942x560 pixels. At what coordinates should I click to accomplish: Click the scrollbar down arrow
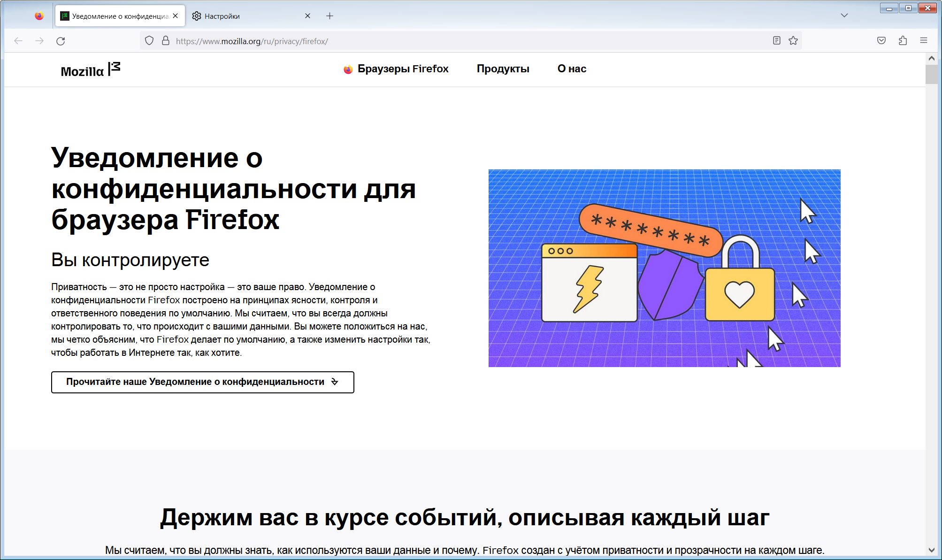click(931, 550)
